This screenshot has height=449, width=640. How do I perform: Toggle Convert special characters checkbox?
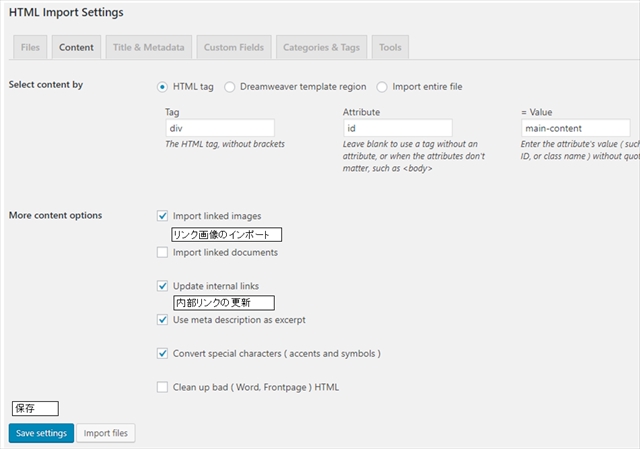[163, 354]
